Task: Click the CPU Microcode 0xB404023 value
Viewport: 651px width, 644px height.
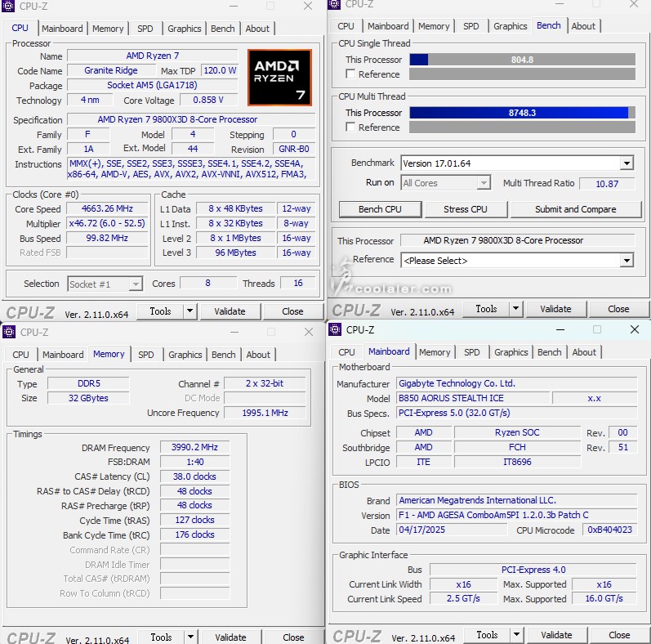Action: pos(610,530)
